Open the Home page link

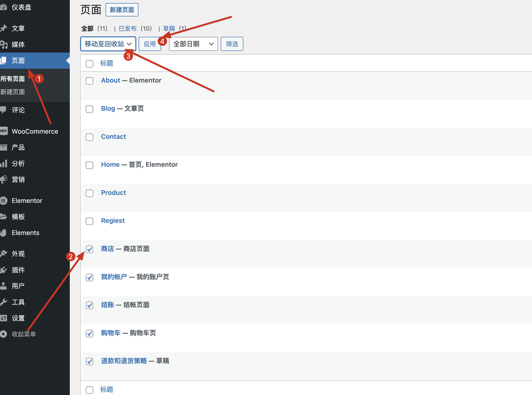[x=110, y=165]
